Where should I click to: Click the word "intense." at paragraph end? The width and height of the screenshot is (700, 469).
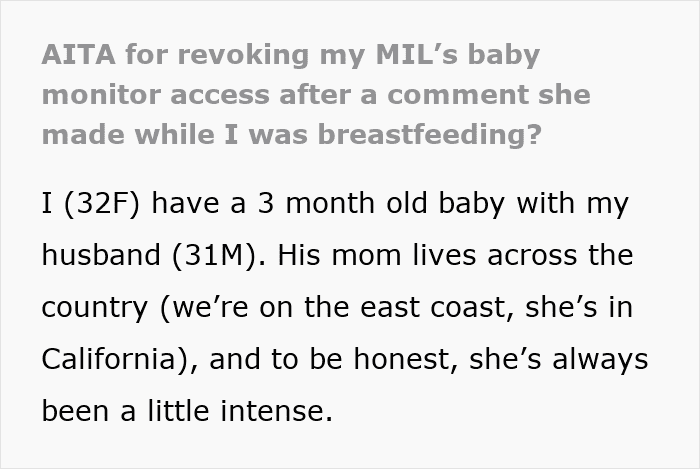click(x=277, y=411)
